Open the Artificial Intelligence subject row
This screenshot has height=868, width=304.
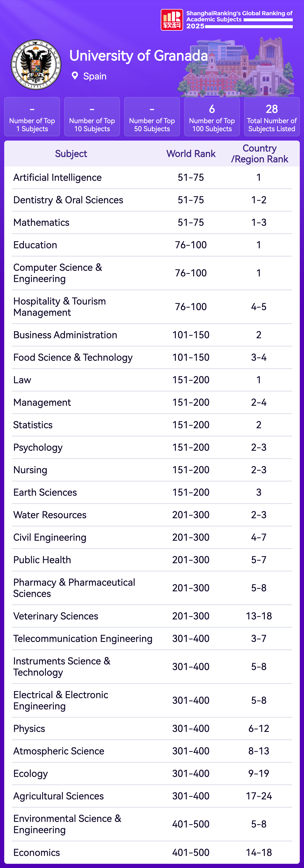(57, 178)
